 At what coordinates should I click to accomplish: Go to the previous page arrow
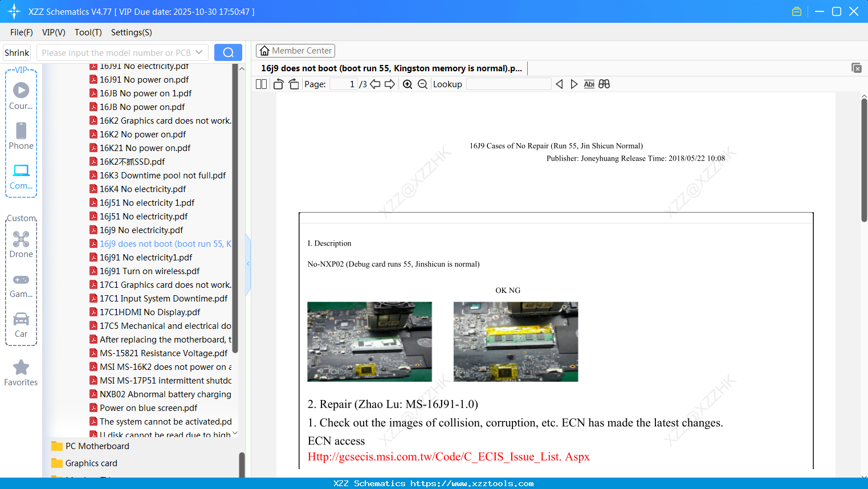tap(375, 84)
